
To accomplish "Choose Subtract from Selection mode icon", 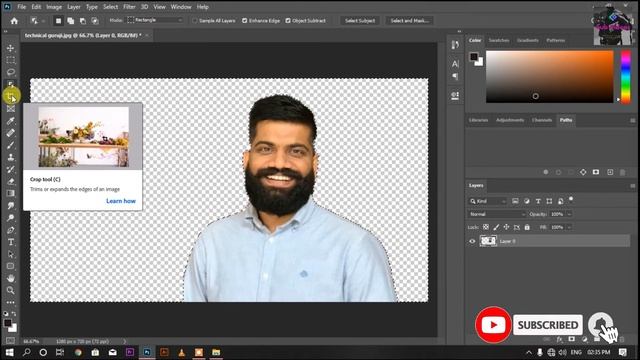I will 83,21.
